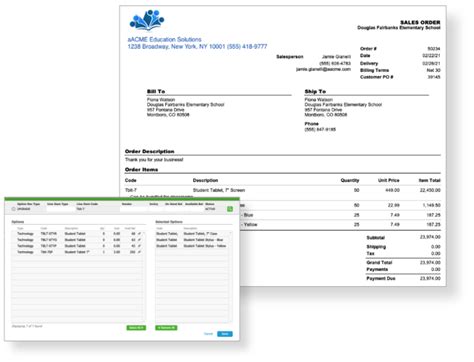Click the Ship To phone number (555) 847-9185
474x362 pixels.
coord(320,129)
